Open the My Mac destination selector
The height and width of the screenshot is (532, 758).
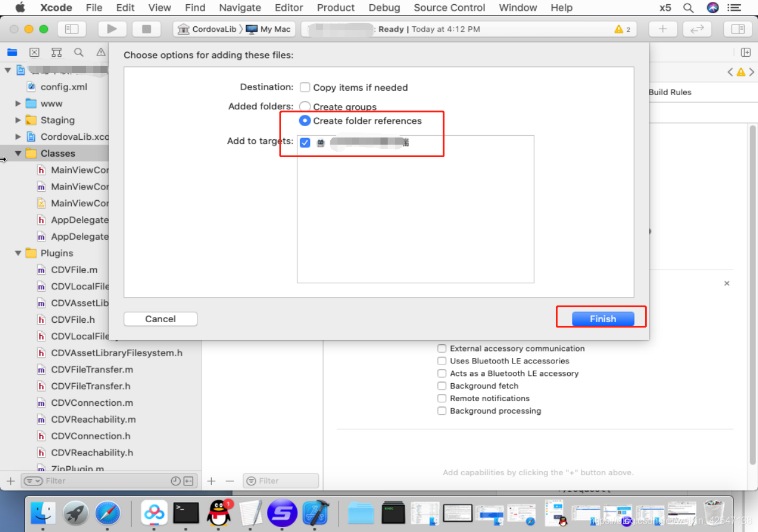[x=268, y=29]
